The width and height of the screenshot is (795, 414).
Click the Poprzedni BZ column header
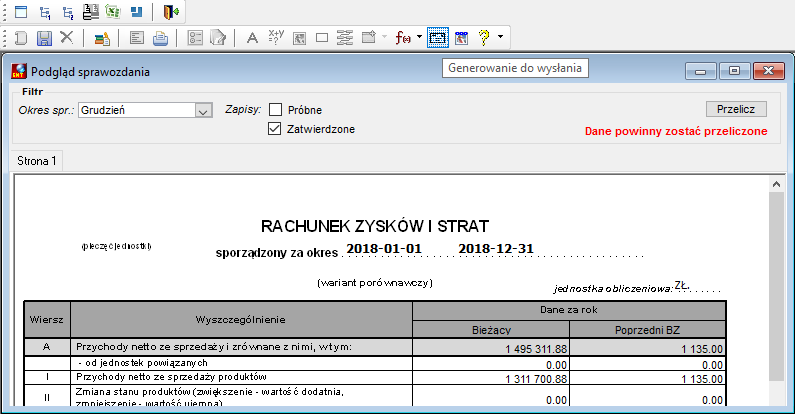[x=647, y=330]
